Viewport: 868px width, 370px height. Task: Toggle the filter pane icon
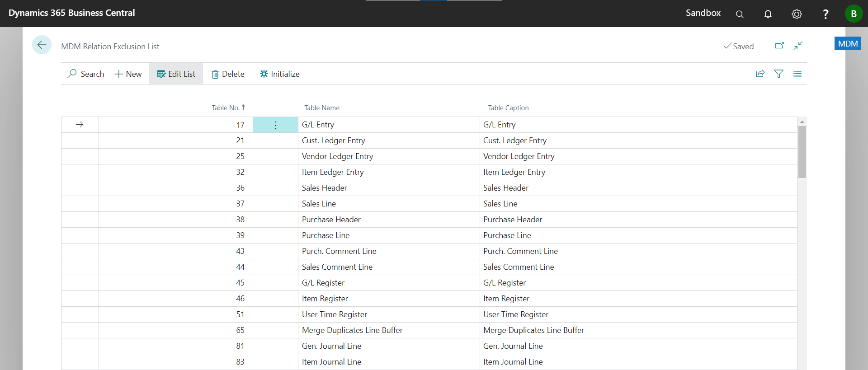click(x=779, y=74)
